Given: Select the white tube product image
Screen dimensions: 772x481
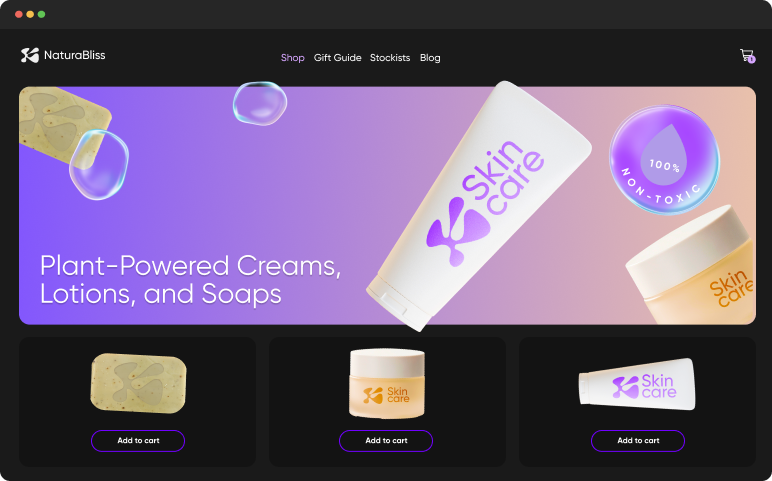Looking at the screenshot, I should tap(637, 385).
